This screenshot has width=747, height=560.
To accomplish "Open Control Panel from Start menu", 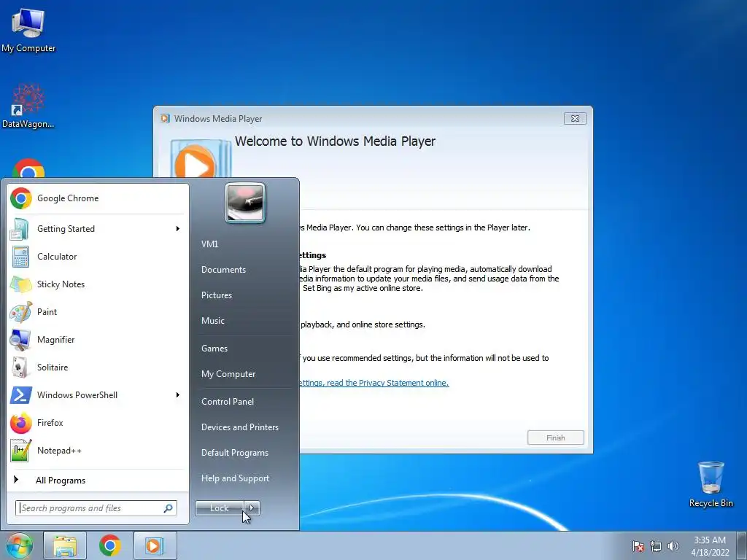I will point(228,402).
